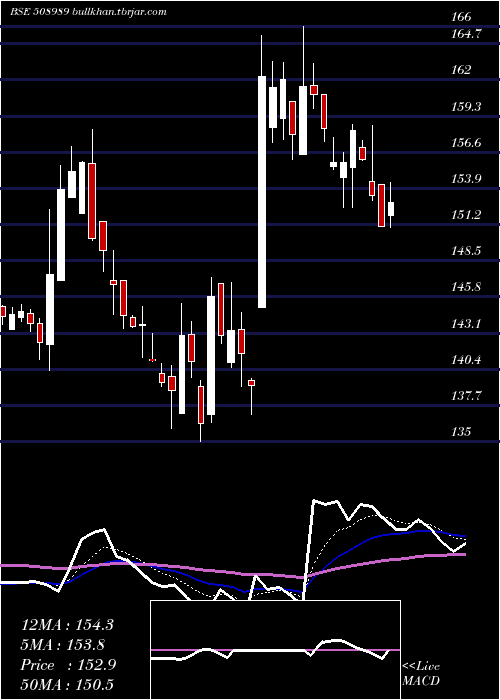Click the 140.4 price axis label
The image size is (500, 700).
[x=466, y=359]
